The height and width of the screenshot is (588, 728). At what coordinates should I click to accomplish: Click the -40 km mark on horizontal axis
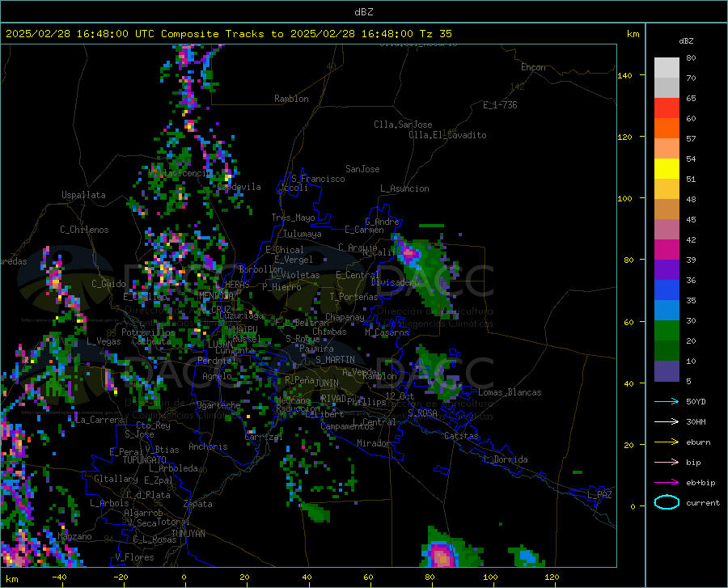(x=59, y=577)
